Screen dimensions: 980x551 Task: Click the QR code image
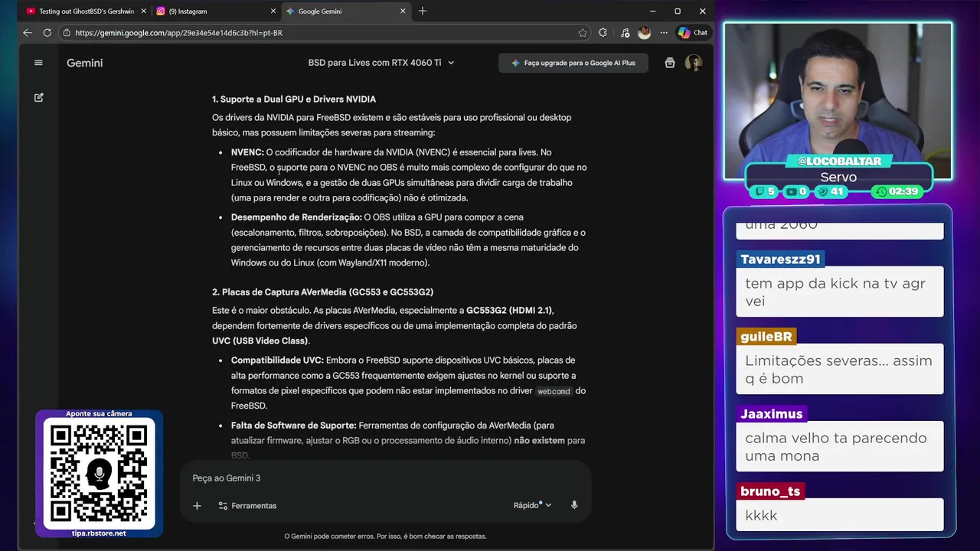tap(99, 474)
